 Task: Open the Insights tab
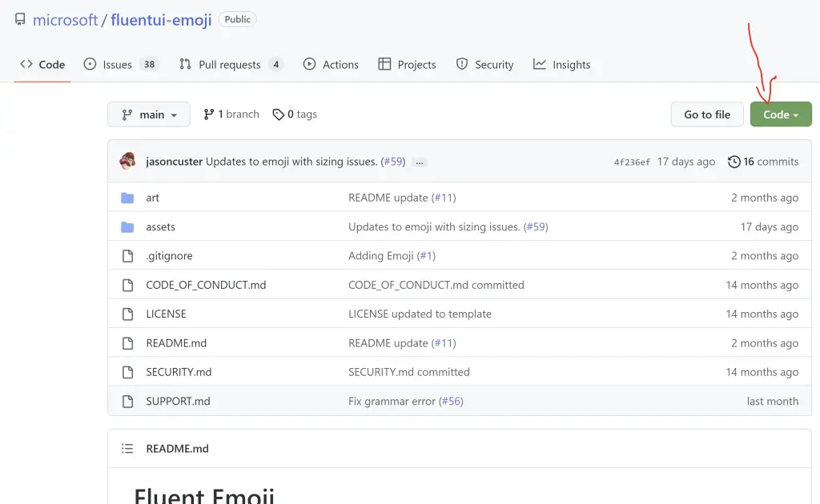[x=561, y=64]
